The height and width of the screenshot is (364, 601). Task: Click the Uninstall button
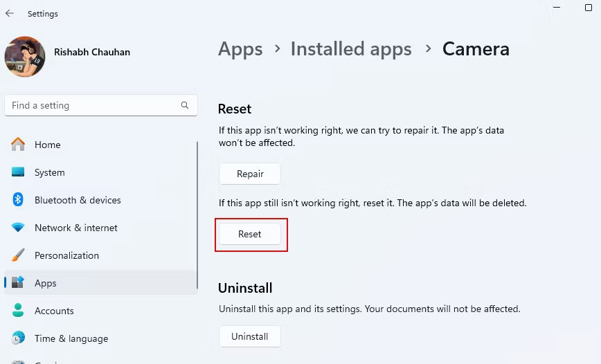coord(249,336)
